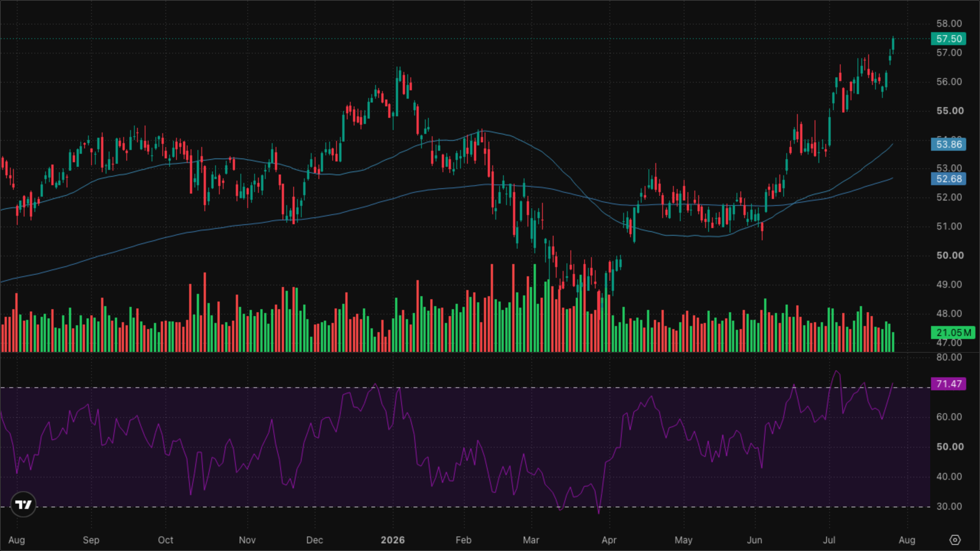Image resolution: width=980 pixels, height=551 pixels.
Task: Click the Apr timeline label
Action: [609, 540]
